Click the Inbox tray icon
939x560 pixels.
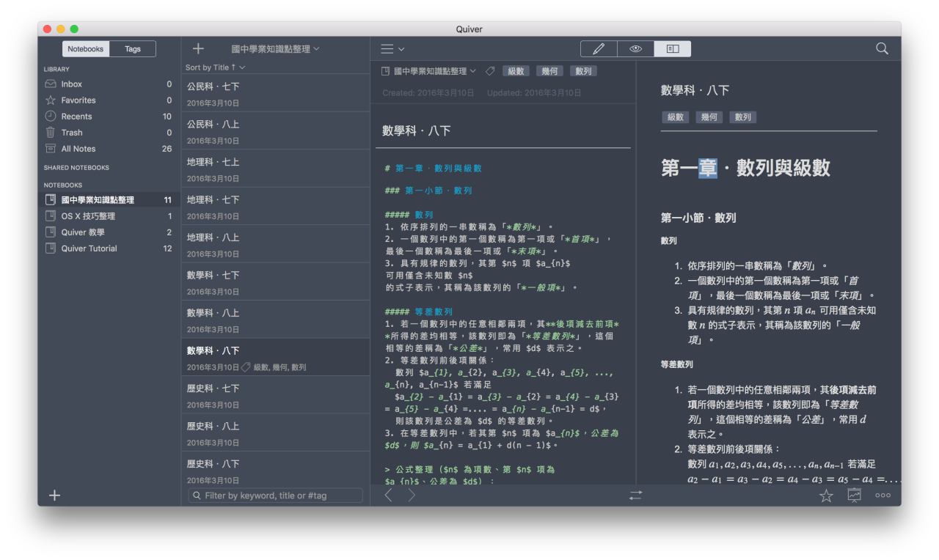coord(51,84)
